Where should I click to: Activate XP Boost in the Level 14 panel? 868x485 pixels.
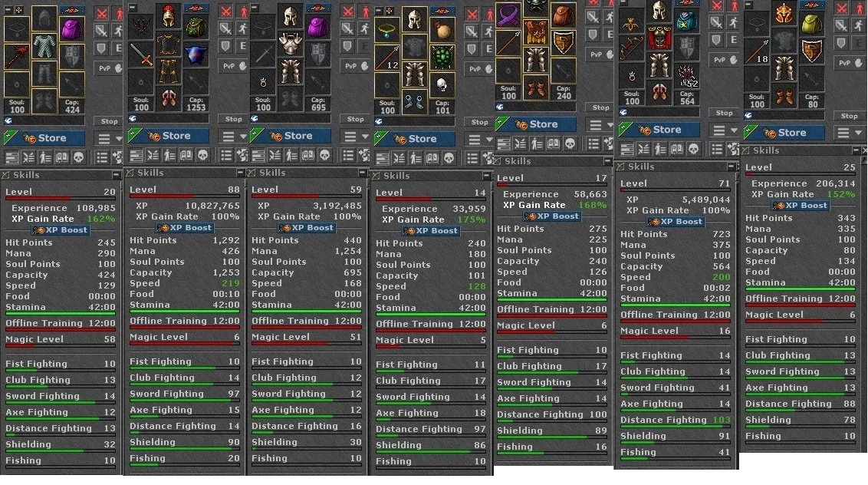(x=431, y=230)
